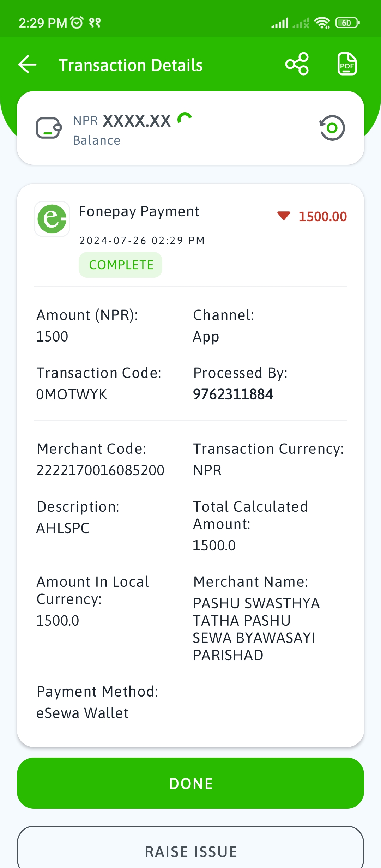Tap the red downward debit arrow
381x868 pixels.
[284, 216]
